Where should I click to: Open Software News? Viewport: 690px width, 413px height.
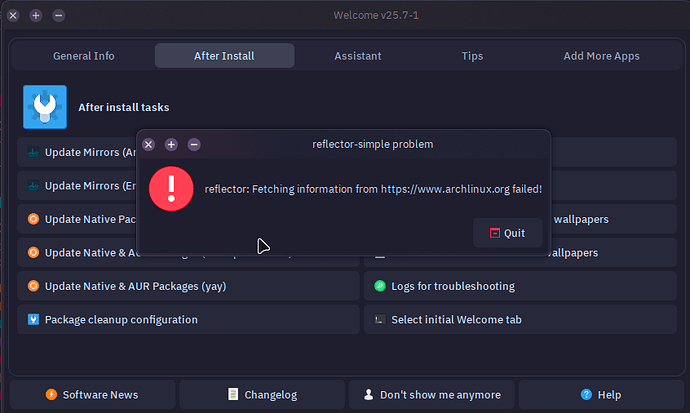click(92, 395)
